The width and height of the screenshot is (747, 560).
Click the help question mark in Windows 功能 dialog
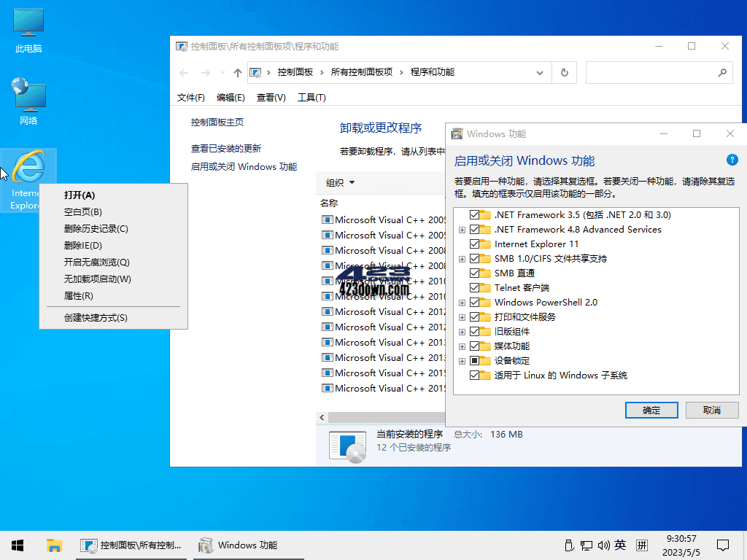pos(732,160)
